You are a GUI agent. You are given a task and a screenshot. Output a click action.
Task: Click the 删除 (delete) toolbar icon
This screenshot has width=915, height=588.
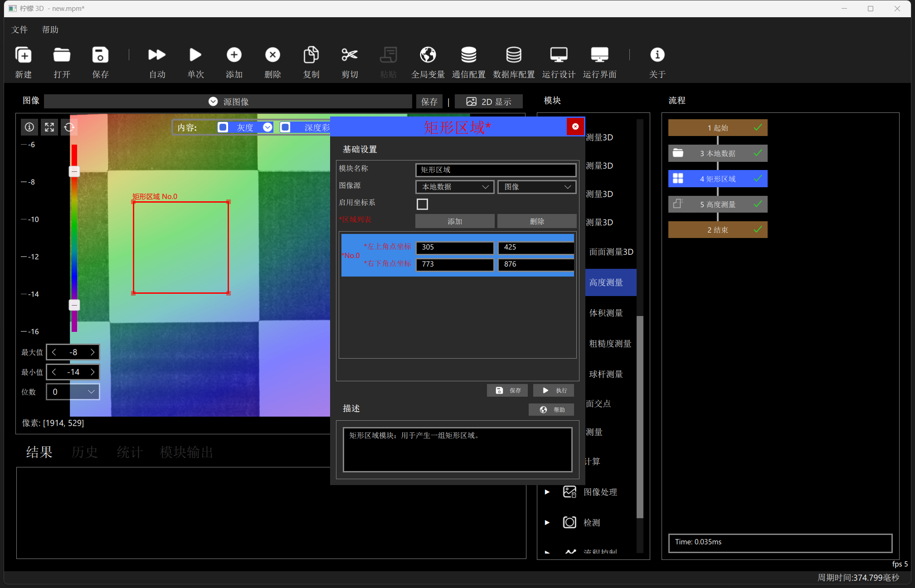tap(273, 55)
